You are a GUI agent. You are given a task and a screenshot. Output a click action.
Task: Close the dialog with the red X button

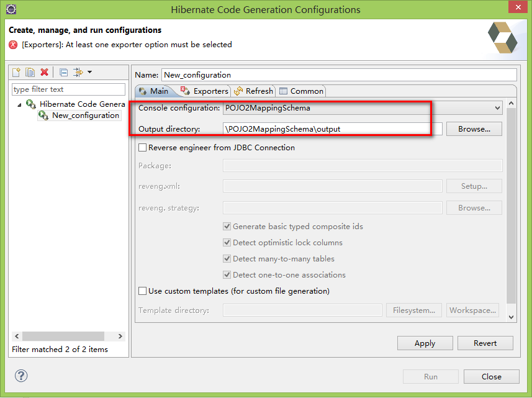click(518, 7)
